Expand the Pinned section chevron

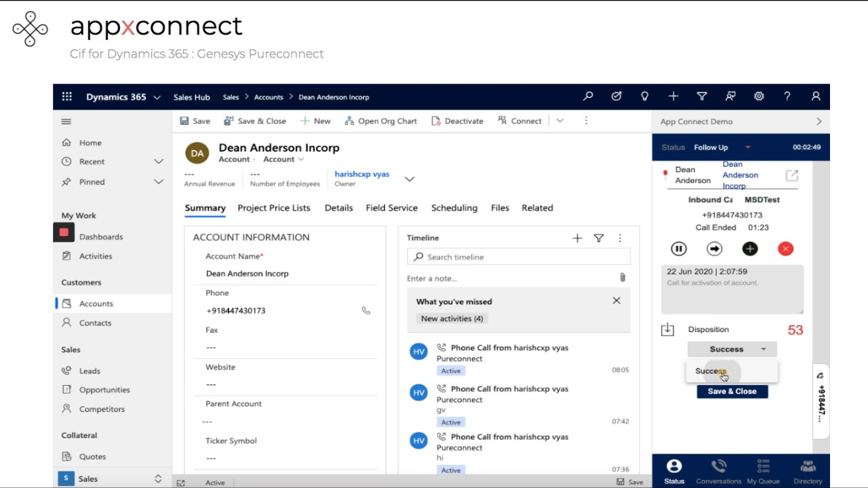tap(159, 182)
